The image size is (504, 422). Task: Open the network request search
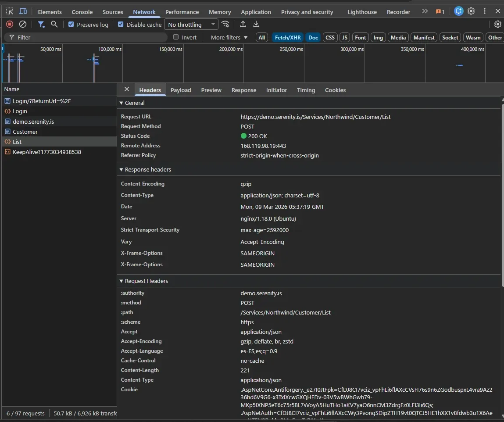(x=54, y=25)
